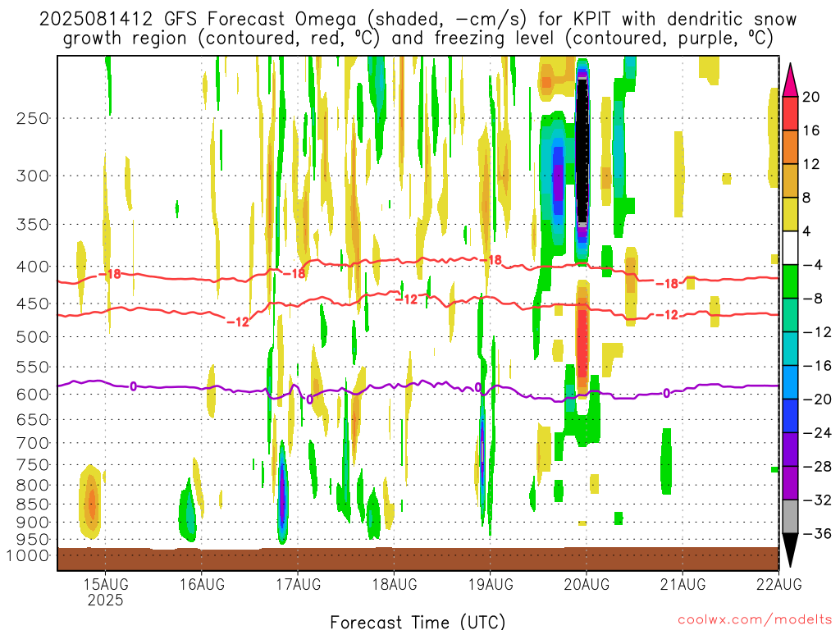Click the 450 pressure level label
This screenshot has width=840, height=630.
pyautogui.click(x=33, y=304)
